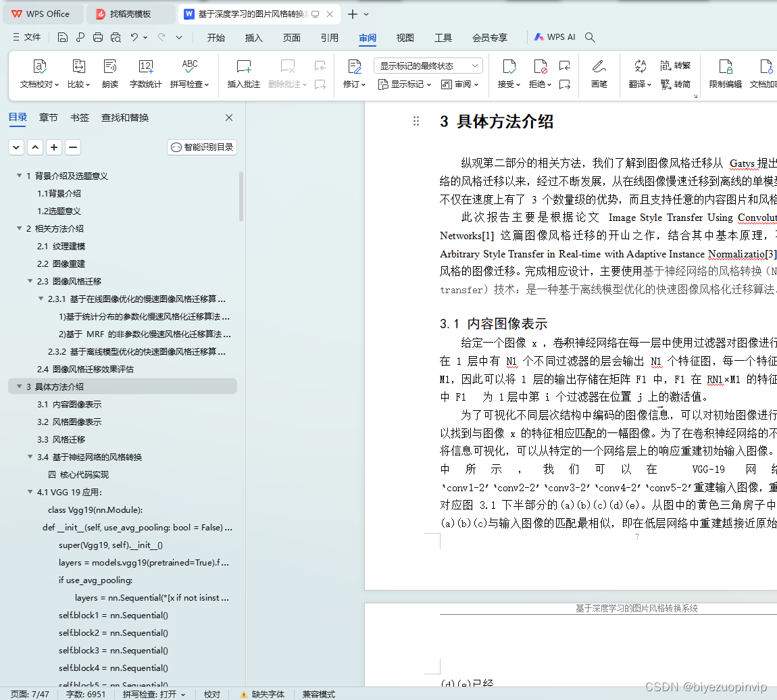Open the 显示标记 dropdown
Viewport: 777px width, 700px height.
click(404, 84)
